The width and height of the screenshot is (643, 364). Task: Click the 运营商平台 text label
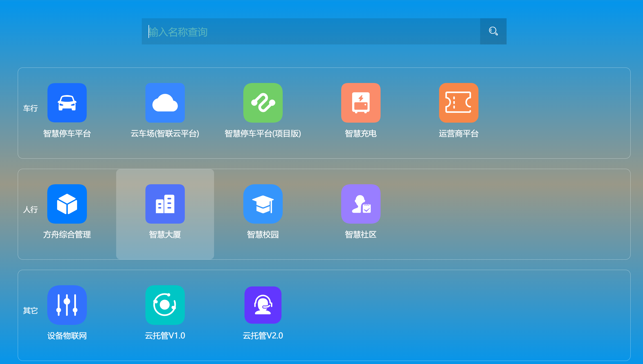click(x=458, y=133)
